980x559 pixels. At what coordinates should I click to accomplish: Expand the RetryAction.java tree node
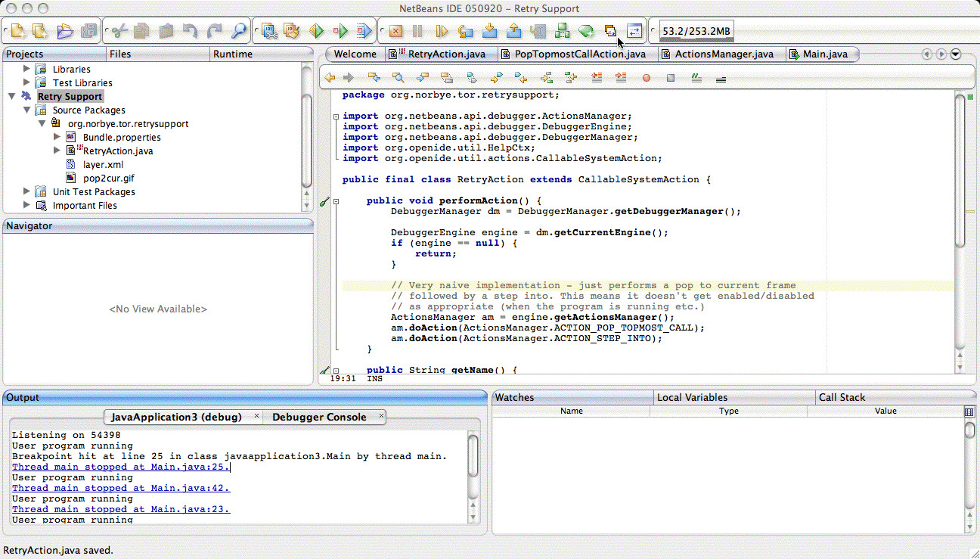[57, 151]
